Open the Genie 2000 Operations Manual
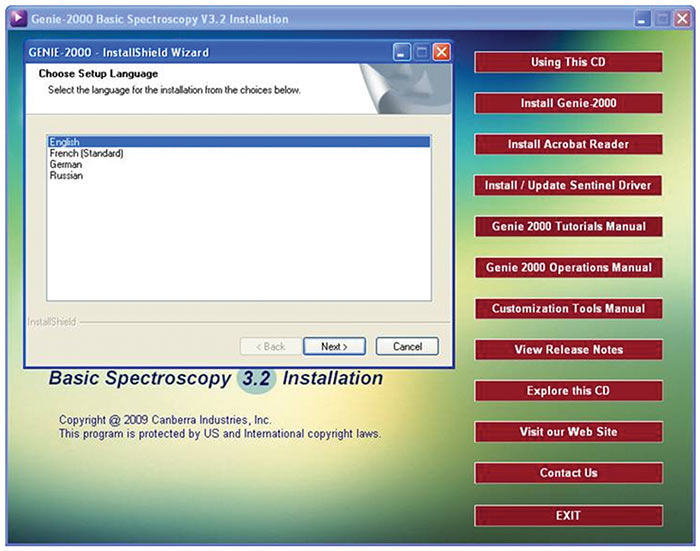Screen dimensions: 700x551 568,267
